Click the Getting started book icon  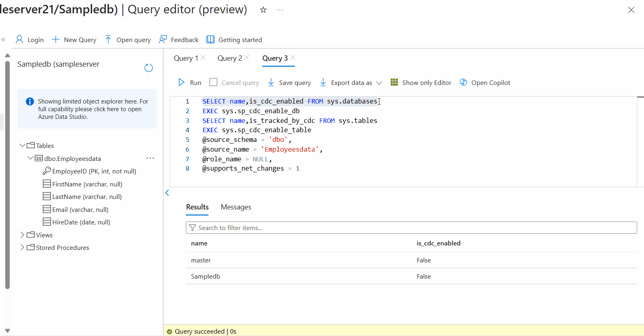[x=210, y=39]
